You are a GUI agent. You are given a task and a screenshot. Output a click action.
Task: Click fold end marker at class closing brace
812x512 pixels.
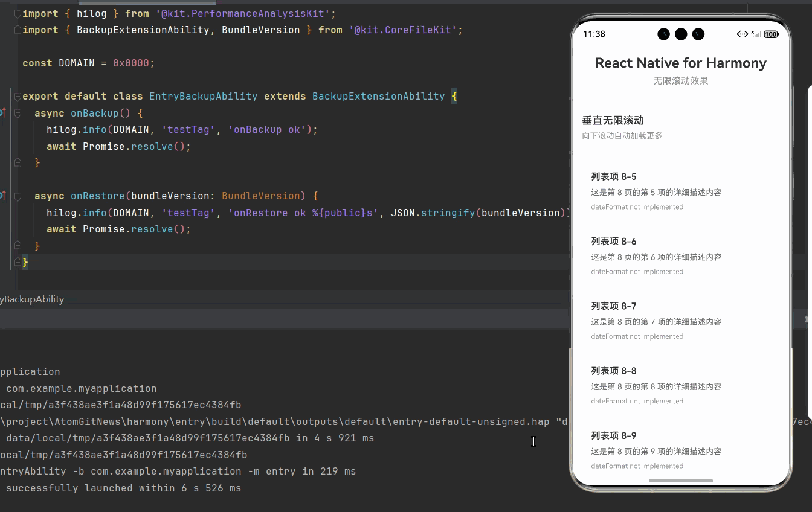pos(18,263)
